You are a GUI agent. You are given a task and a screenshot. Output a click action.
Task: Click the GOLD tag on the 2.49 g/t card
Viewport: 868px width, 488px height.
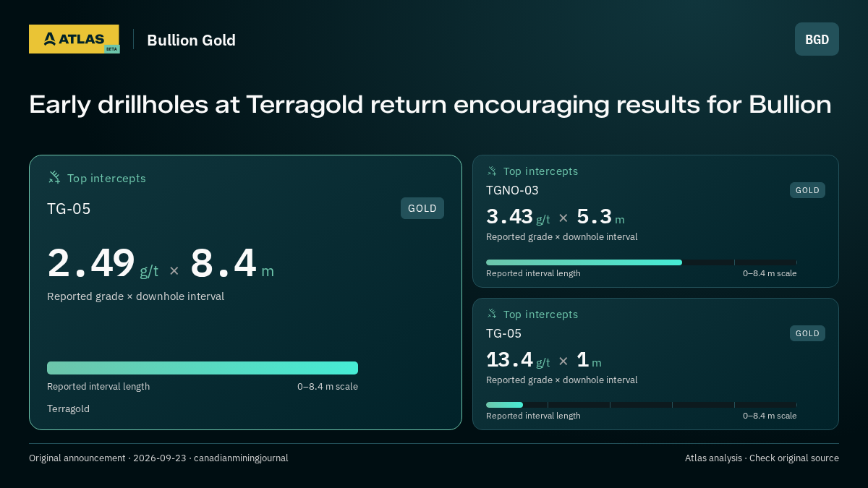pyautogui.click(x=422, y=208)
